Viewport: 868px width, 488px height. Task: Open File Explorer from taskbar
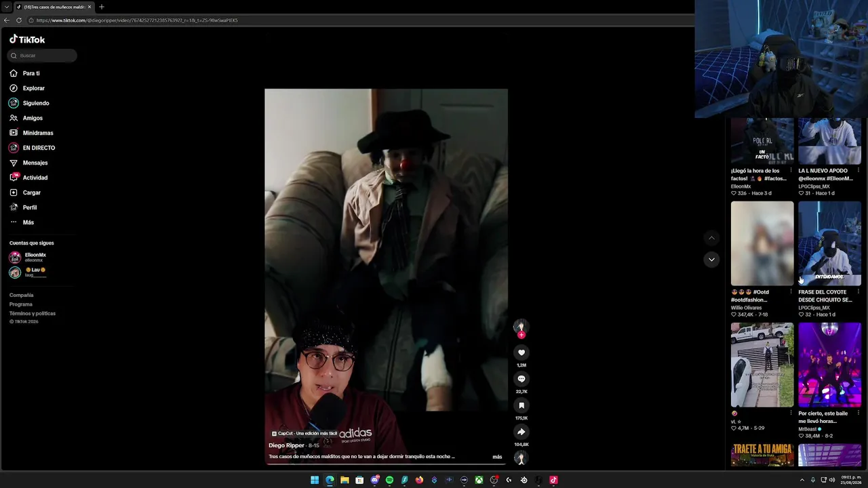click(x=344, y=480)
